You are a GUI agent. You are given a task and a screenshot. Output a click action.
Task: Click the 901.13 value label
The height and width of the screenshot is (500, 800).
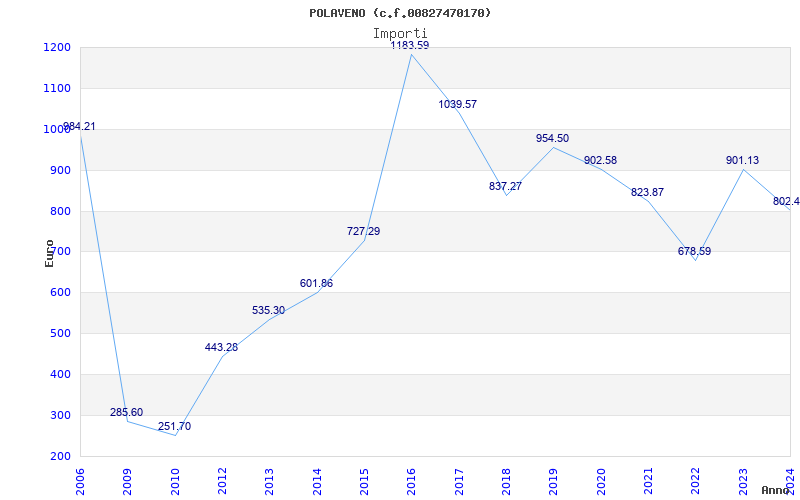point(741,160)
